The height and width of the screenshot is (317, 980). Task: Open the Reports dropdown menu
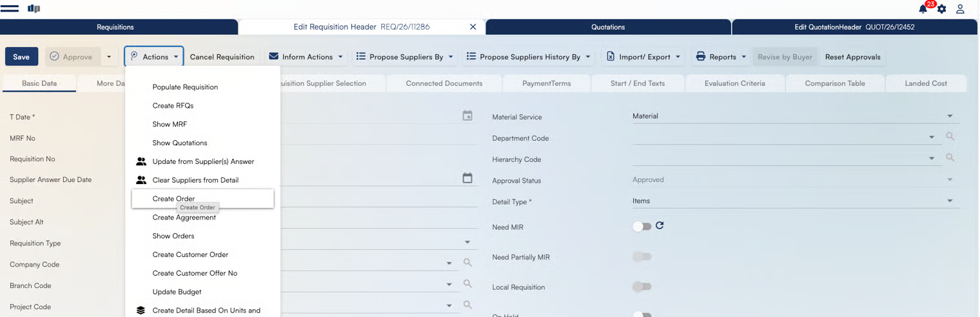click(x=721, y=57)
